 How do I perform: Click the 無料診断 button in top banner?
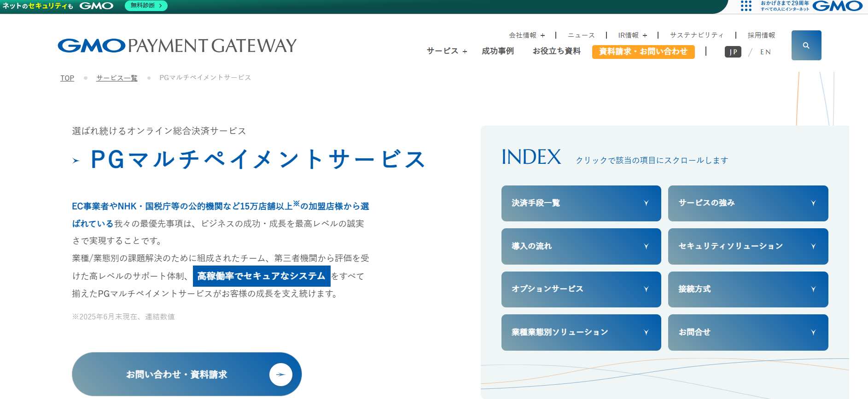146,6
